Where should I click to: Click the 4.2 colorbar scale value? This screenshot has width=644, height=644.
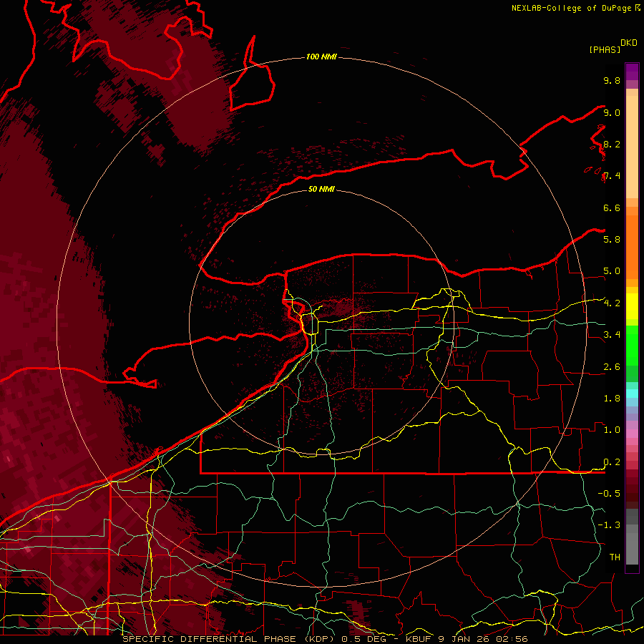[x=612, y=303]
